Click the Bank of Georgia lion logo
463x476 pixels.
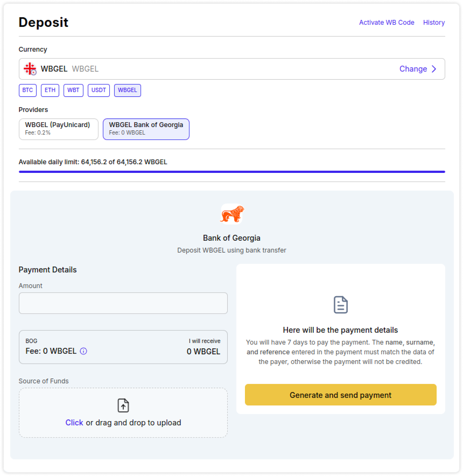(x=232, y=214)
